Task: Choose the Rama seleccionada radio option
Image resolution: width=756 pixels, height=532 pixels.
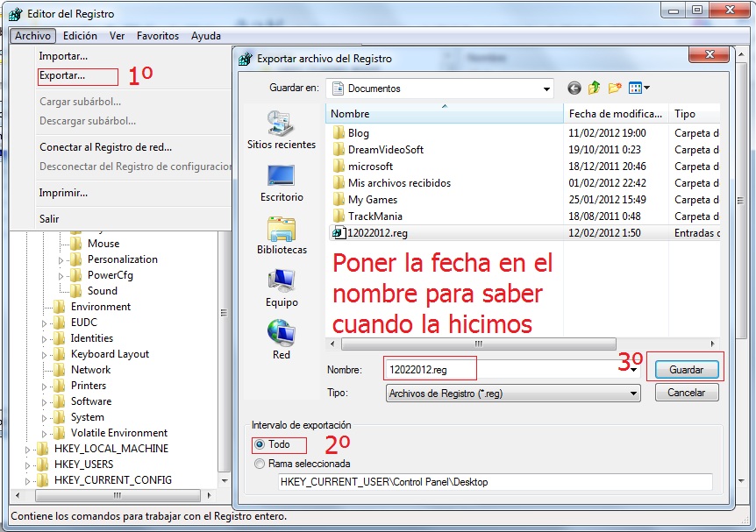Action: click(259, 463)
